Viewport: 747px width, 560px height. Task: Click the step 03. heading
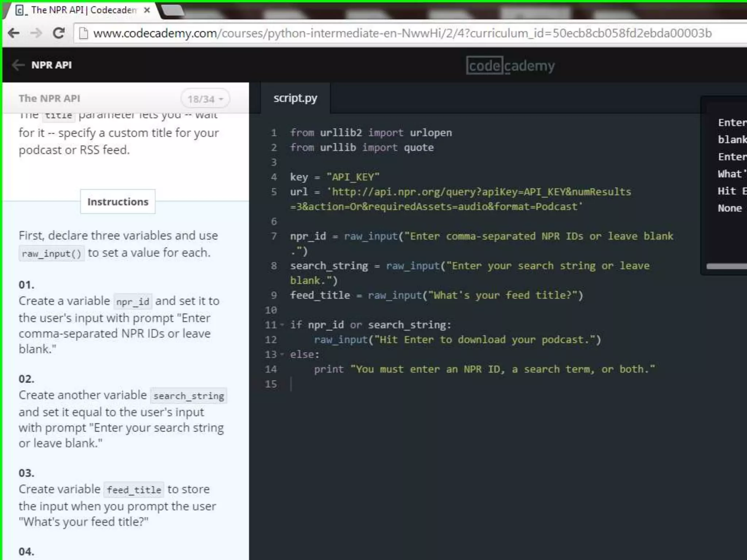[x=27, y=473]
